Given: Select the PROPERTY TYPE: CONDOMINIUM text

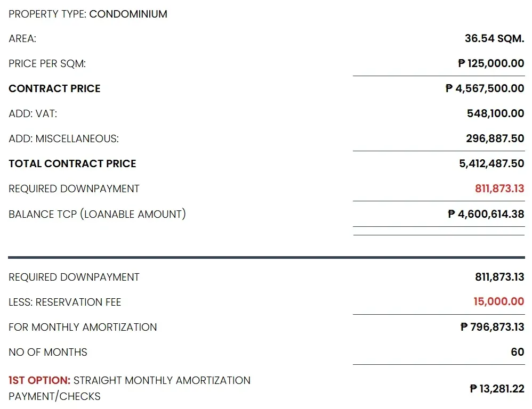Looking at the screenshot, I should pyautogui.click(x=88, y=14).
